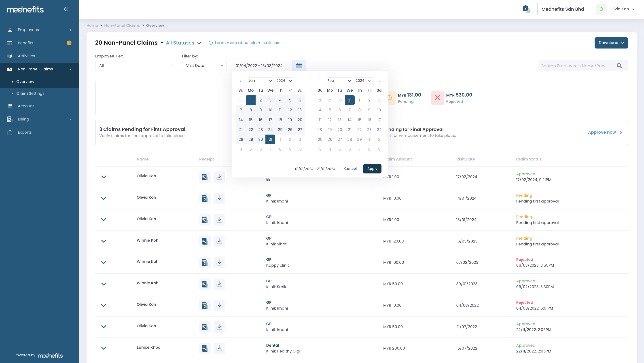Screen dimensions: 644x363
Task: Expand Winnie Koh's happy clinic claim row
Action: (104, 263)
